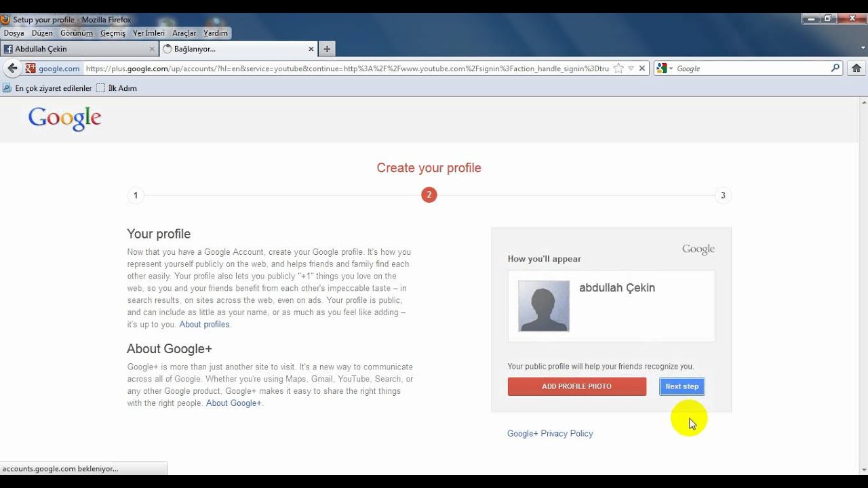
Task: Open the Dosya menu
Action: point(14,33)
